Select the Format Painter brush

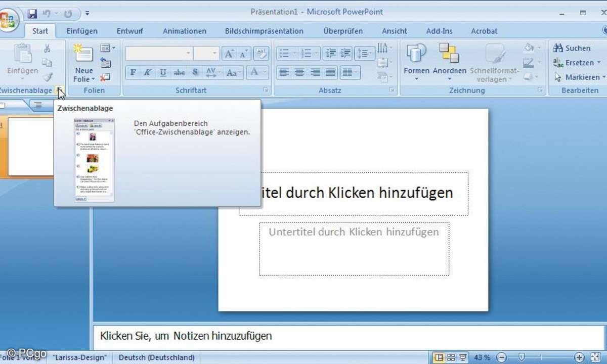47,77
